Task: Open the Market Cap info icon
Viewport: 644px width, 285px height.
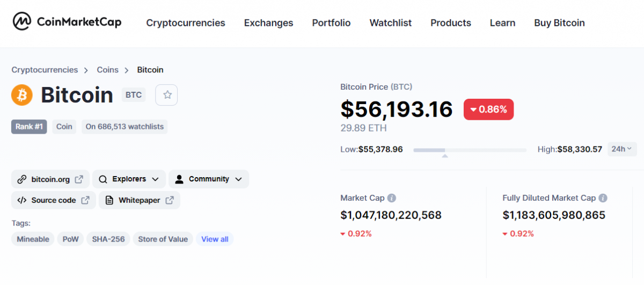Action: (392, 198)
